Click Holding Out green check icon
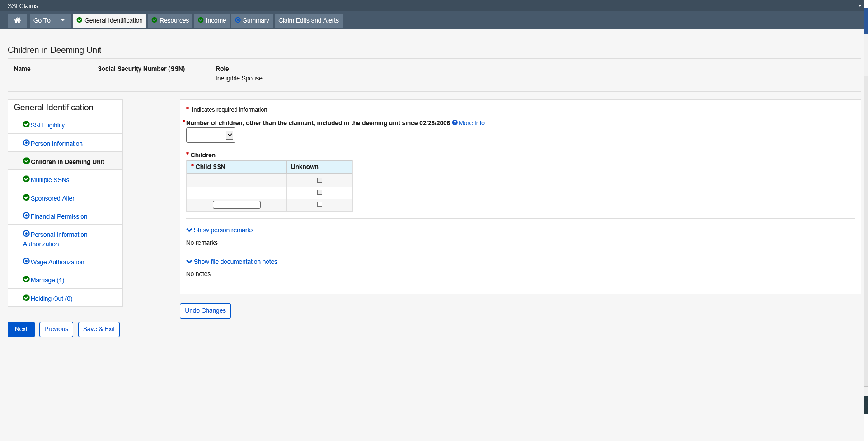This screenshot has width=868, height=441. coord(26,298)
